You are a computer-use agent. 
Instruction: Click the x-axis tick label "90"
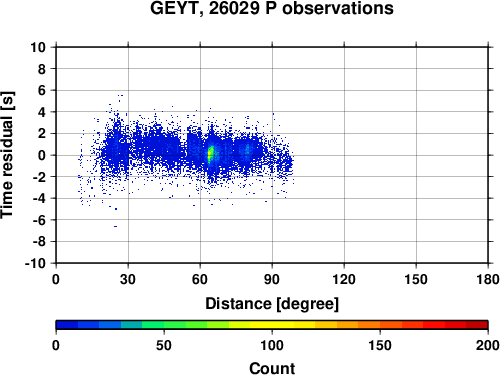272,279
